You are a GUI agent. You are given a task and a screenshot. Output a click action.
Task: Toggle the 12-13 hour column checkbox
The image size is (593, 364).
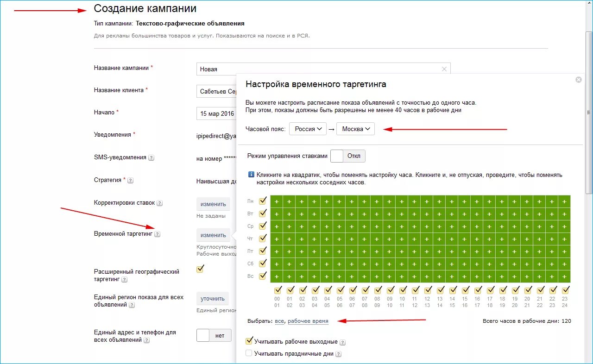428,290
